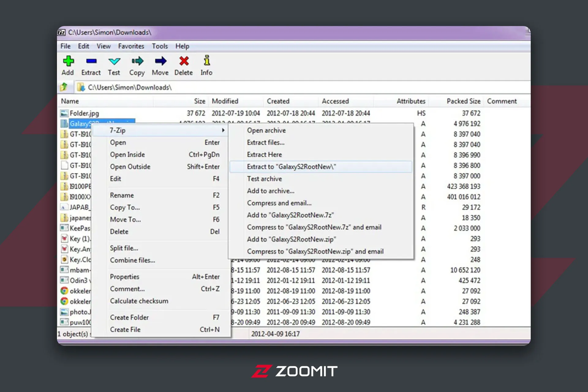Open the File menu
Screen dimensions: 588x392
(65, 46)
